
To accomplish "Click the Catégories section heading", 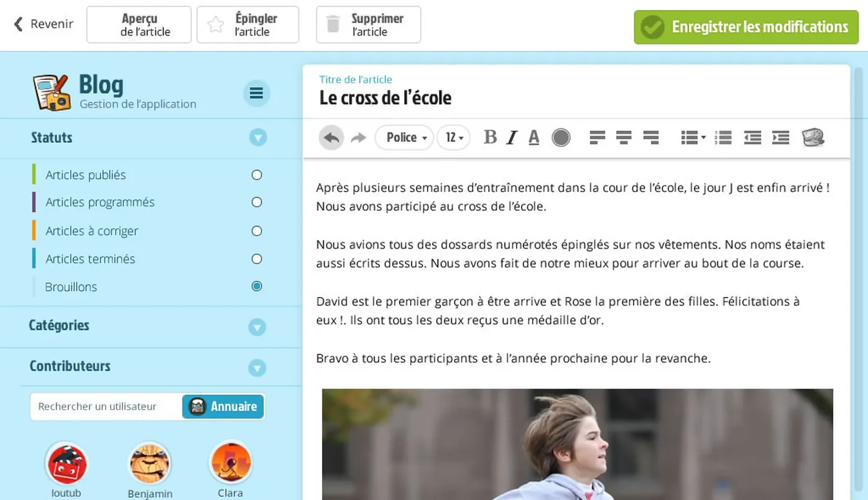I will coord(59,325).
